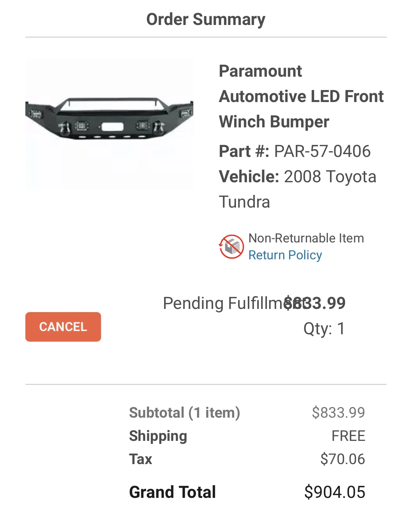The width and height of the screenshot is (412, 532).
Task: Click the Qty: 1 quantity text
Action: (324, 329)
